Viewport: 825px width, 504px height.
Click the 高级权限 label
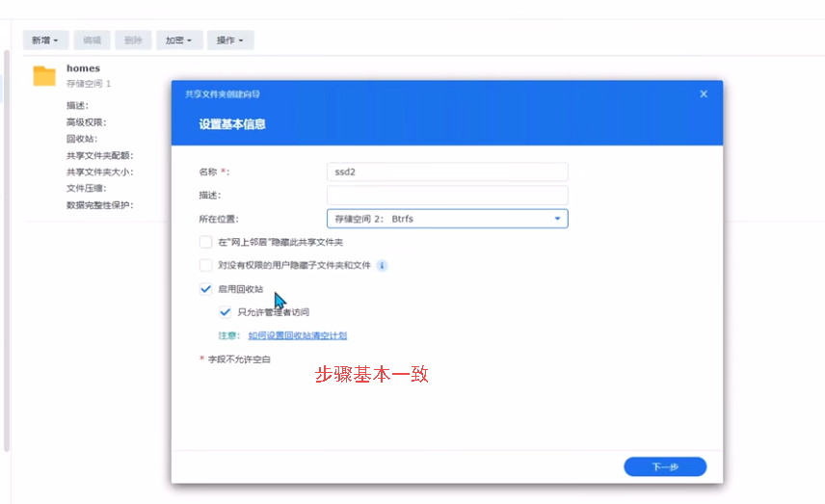tap(87, 122)
